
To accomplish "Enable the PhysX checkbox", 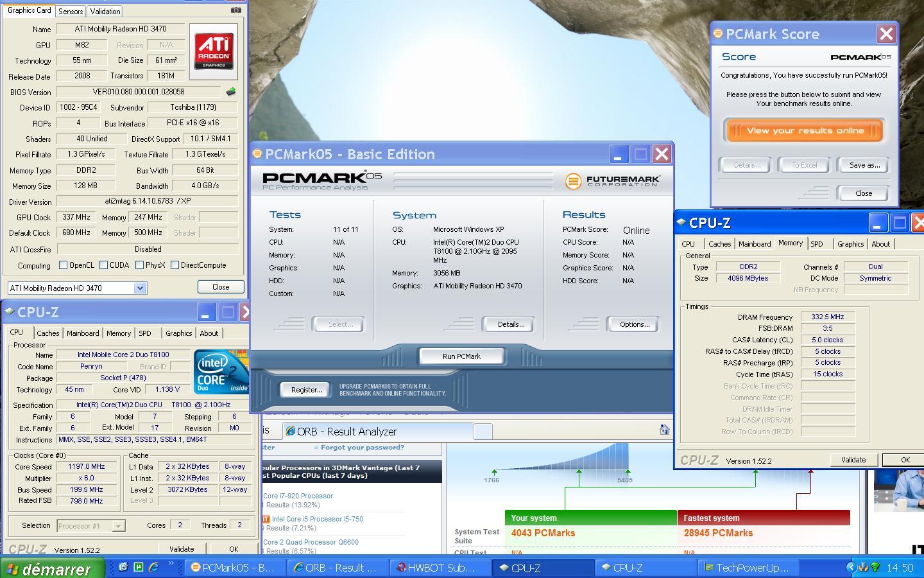I will pos(139,265).
